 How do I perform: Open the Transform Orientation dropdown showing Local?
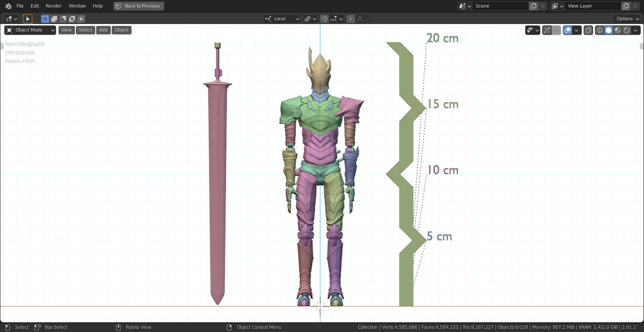(282, 19)
